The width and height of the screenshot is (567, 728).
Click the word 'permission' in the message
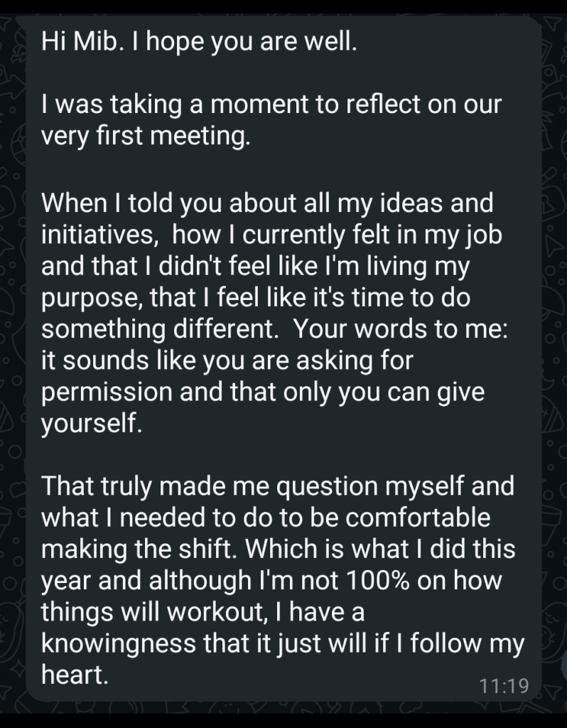107,392
